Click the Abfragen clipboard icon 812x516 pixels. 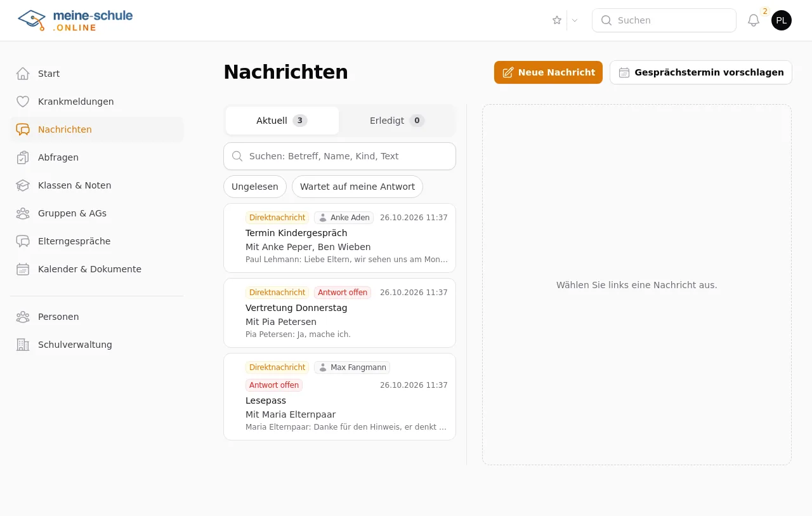(x=23, y=157)
